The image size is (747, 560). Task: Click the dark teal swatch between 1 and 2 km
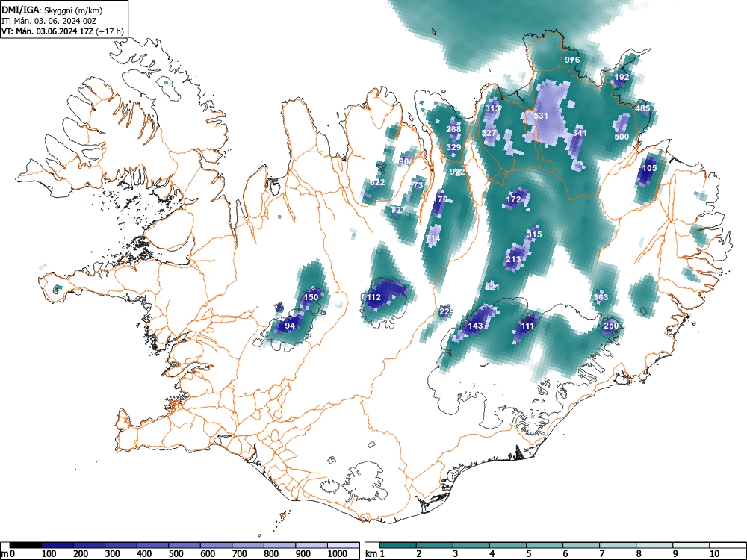[398, 545]
